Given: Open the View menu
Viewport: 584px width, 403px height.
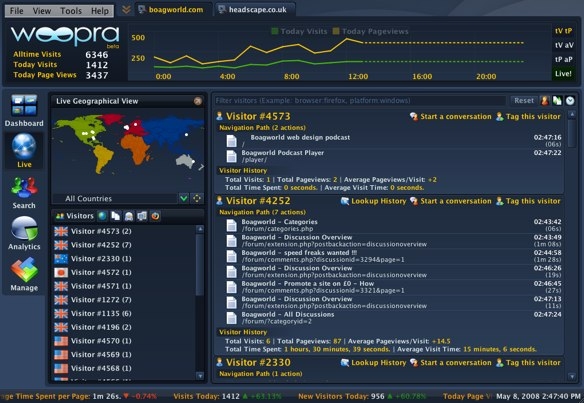Looking at the screenshot, I should point(42,11).
